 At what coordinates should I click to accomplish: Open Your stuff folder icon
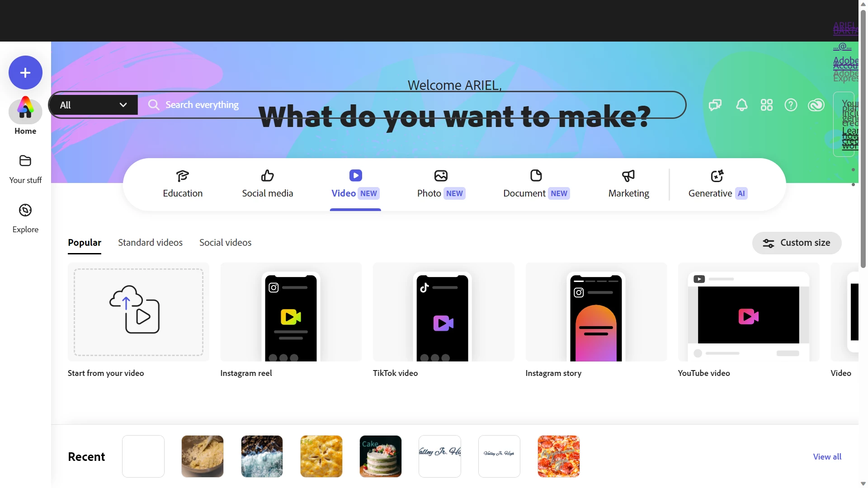tap(25, 161)
